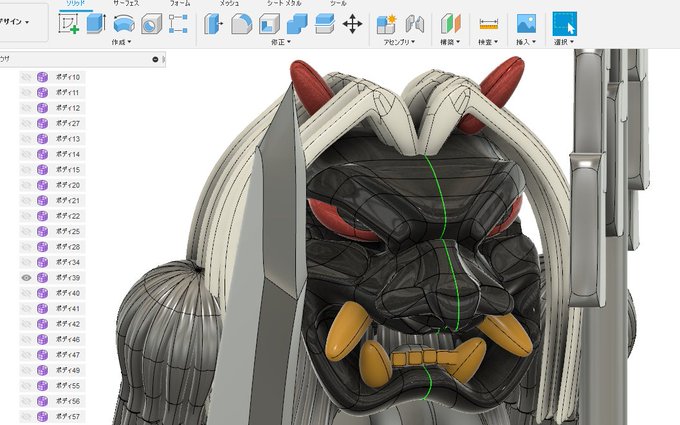Select the Hole tool

click(151, 23)
